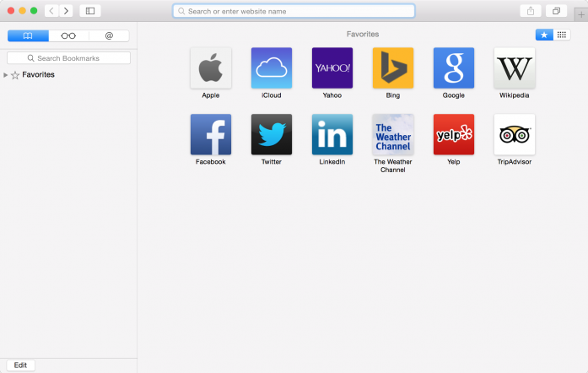588x373 pixels.
Task: Click the Share toolbar icon
Action: tap(531, 11)
